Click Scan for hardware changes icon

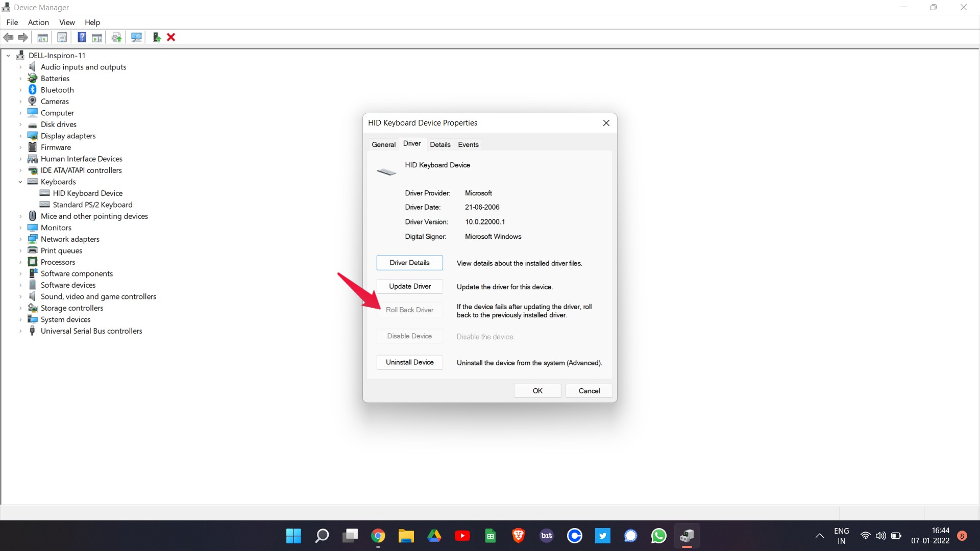(x=136, y=37)
